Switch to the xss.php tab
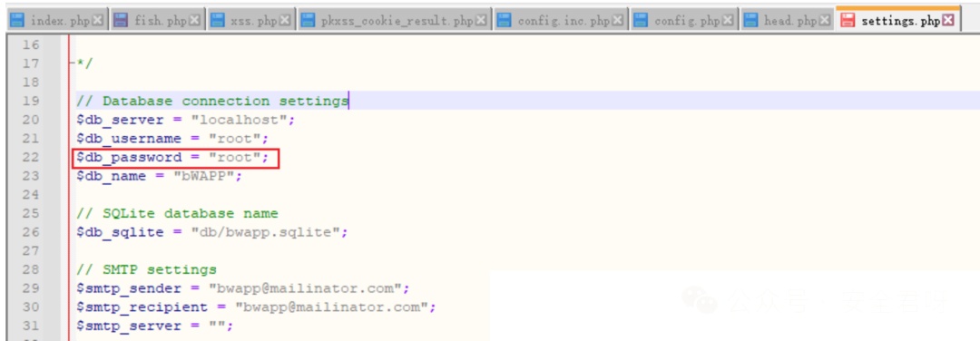This screenshot has width=980, height=341. pos(250,21)
